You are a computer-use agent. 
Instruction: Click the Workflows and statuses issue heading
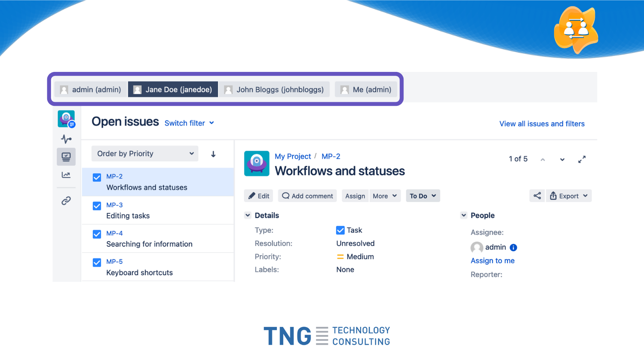[x=340, y=171]
